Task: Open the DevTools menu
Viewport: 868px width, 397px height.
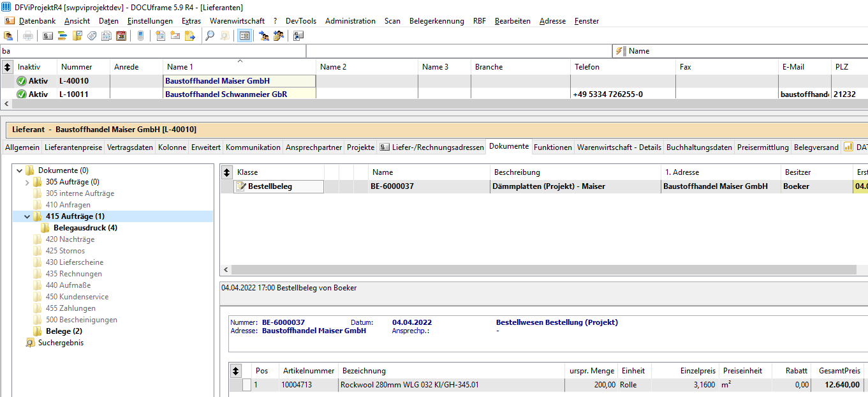Action: (x=301, y=21)
